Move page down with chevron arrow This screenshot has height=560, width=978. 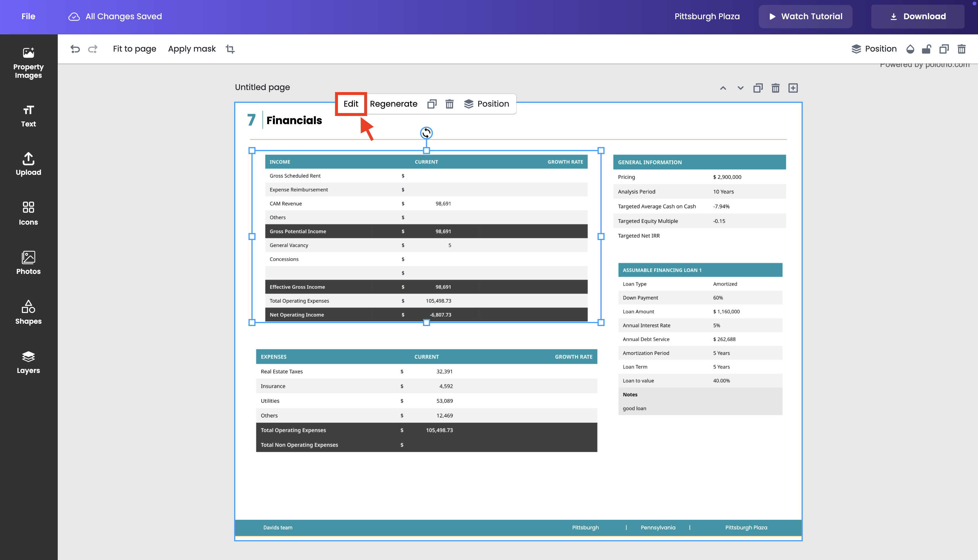click(741, 88)
